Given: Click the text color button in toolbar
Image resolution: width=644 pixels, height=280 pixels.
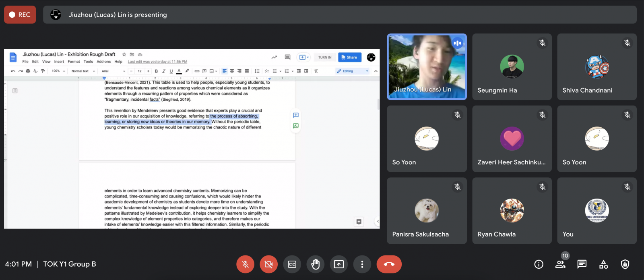Looking at the screenshot, I should point(179,71).
